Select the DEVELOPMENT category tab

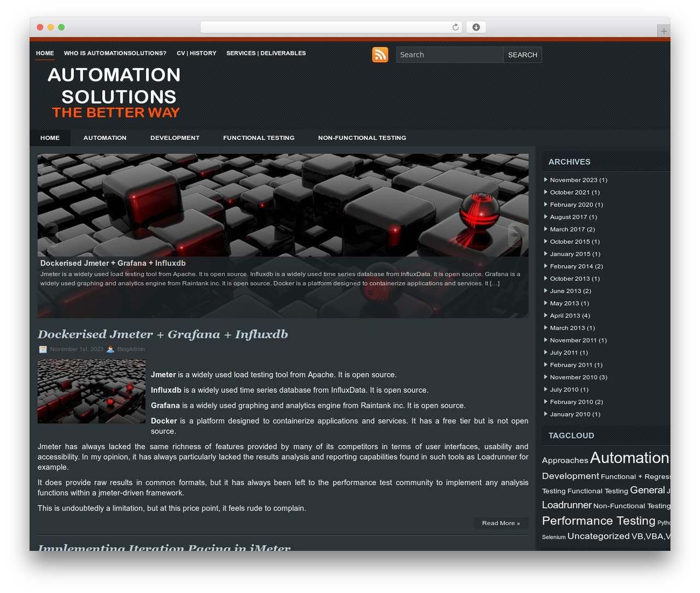(x=175, y=138)
